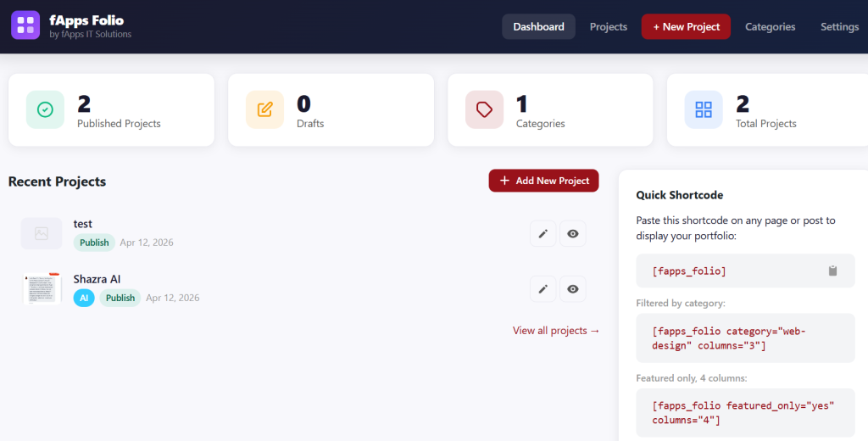Copy the fapps_folio shortcode with clipboard icon
The width and height of the screenshot is (868, 441).
[x=832, y=271]
